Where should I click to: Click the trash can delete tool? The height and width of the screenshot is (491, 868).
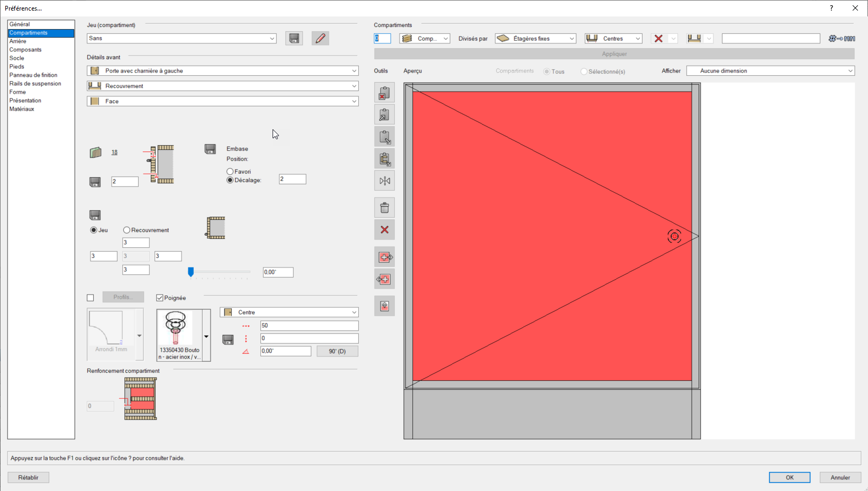click(x=385, y=208)
